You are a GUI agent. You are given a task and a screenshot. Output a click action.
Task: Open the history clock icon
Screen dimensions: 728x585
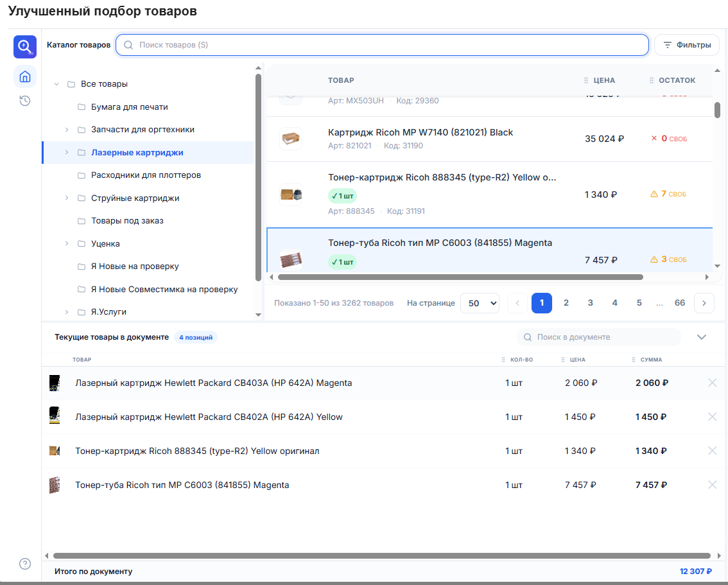tap(25, 101)
